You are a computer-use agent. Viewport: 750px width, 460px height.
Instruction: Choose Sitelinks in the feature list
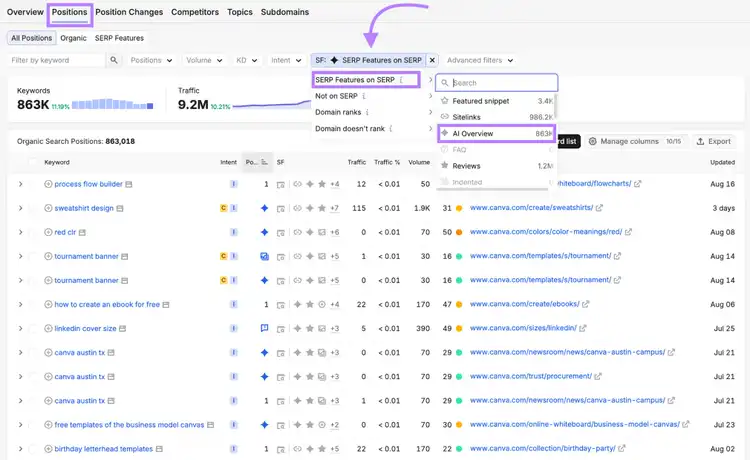pyautogui.click(x=496, y=117)
